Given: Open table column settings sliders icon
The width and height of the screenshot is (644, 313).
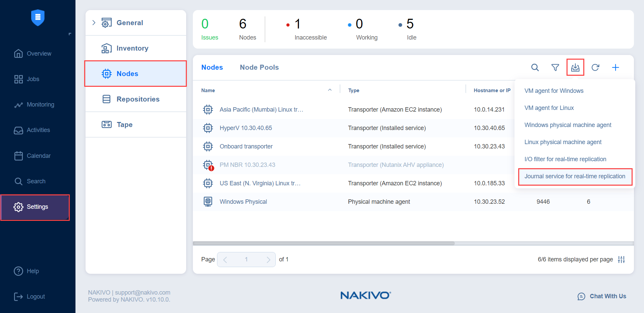Looking at the screenshot, I should (621, 259).
